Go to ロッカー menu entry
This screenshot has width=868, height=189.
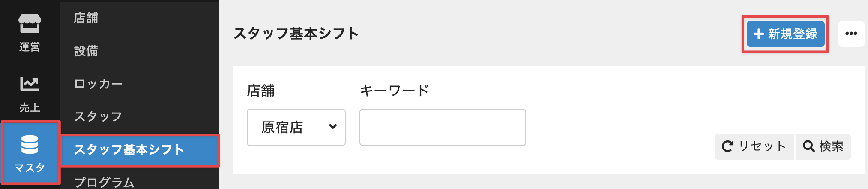click(99, 84)
